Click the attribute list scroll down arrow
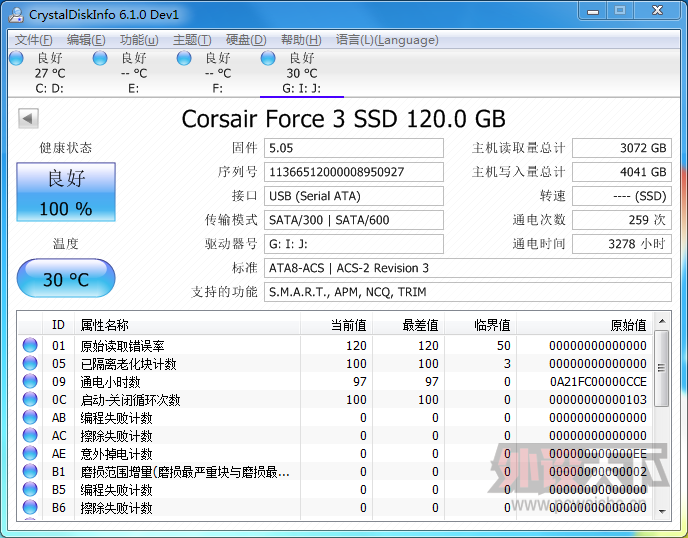The height and width of the screenshot is (538, 688). click(662, 512)
